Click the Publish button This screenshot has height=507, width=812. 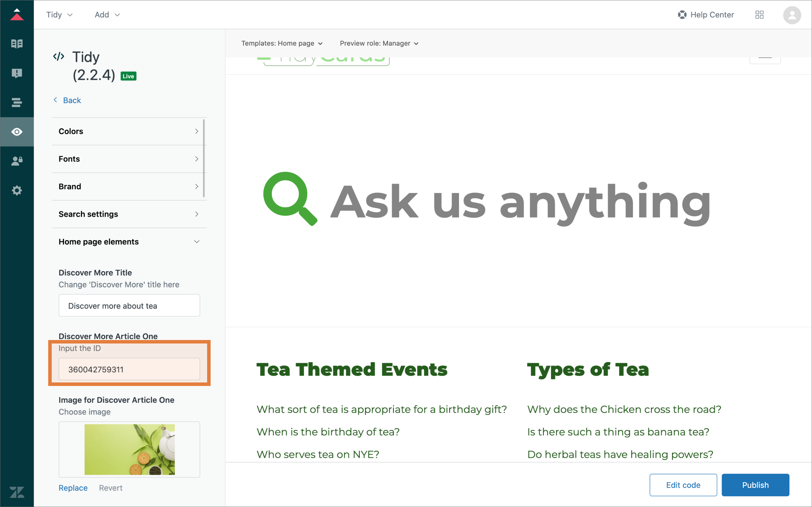pos(755,485)
